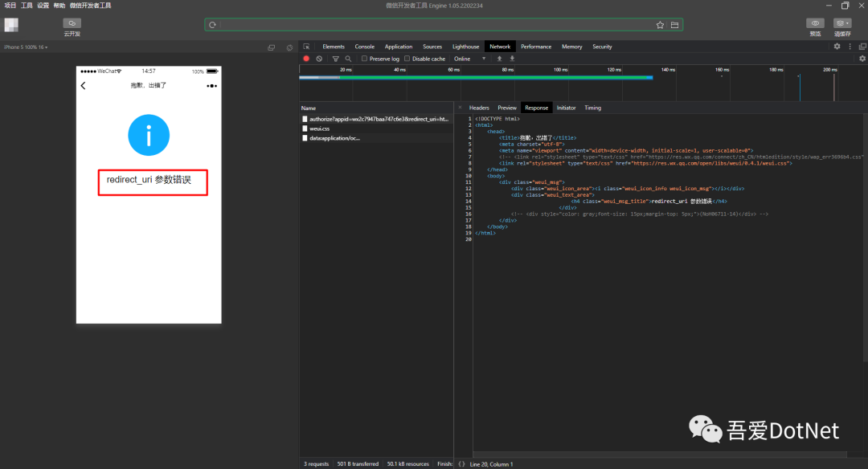
Task: Reload the page using the refresh icon
Action: pyautogui.click(x=212, y=25)
